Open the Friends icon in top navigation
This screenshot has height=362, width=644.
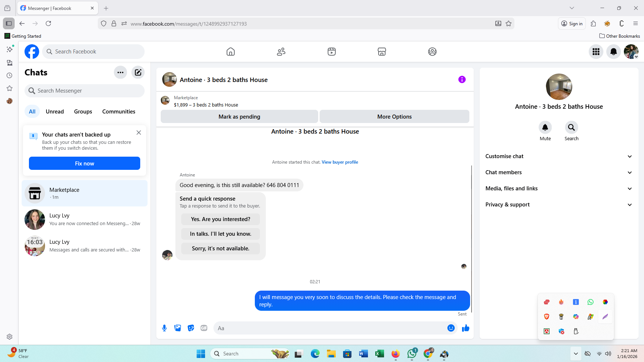[x=281, y=52]
